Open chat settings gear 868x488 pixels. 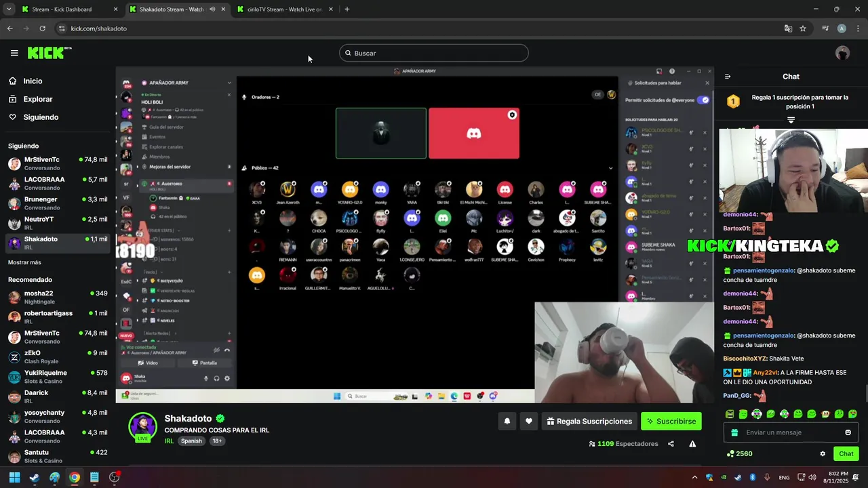pyautogui.click(x=823, y=453)
